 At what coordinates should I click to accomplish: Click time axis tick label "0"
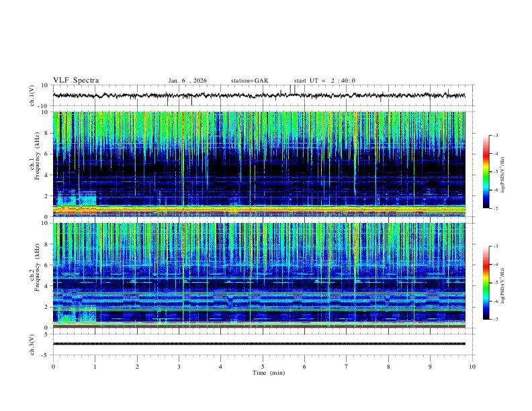click(53, 367)
